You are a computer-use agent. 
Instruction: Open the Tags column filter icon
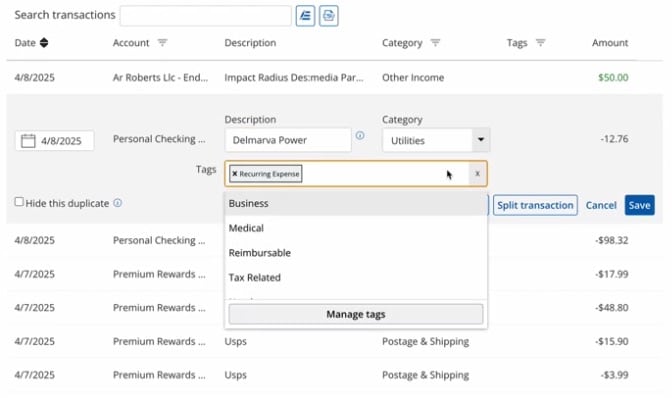pyautogui.click(x=540, y=42)
